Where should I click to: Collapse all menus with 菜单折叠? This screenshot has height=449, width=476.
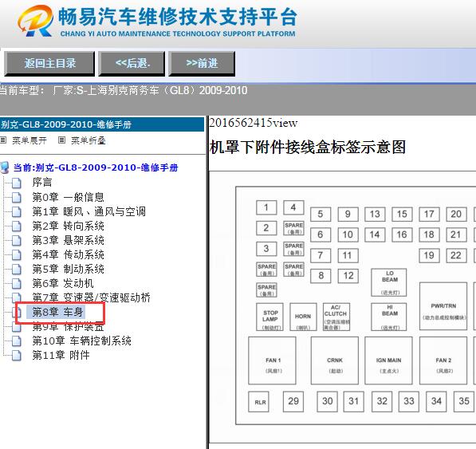coord(89,140)
